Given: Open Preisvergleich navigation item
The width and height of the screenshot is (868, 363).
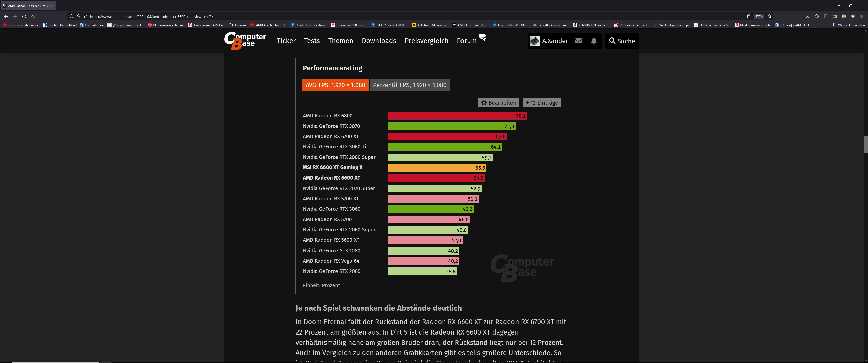Looking at the screenshot, I should 426,41.
